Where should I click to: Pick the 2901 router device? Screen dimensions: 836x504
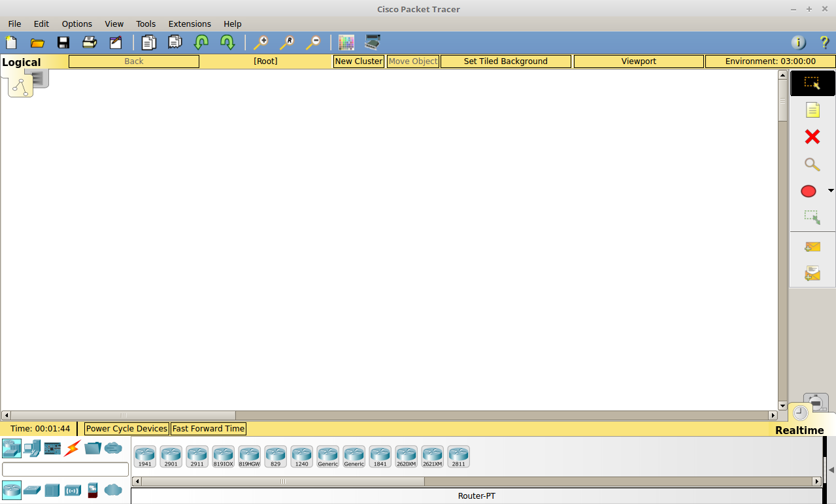171,456
